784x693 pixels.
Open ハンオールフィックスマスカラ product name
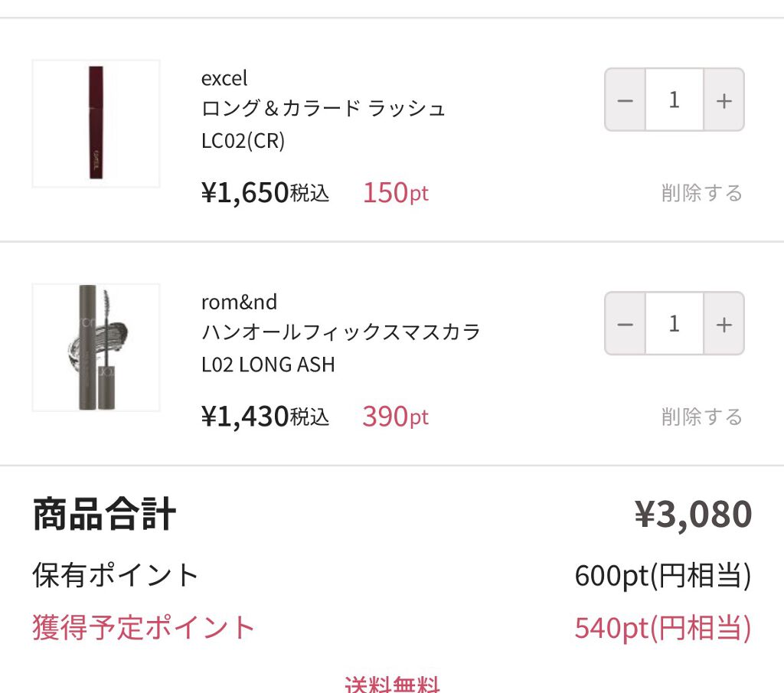[x=341, y=332]
